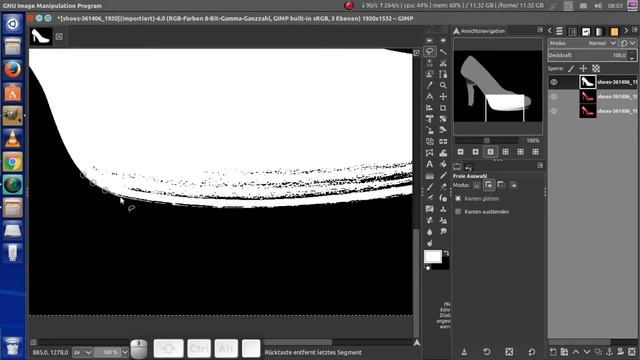Set selection Modus to intersect
Viewport: 640px width, 360px height.
(513, 185)
